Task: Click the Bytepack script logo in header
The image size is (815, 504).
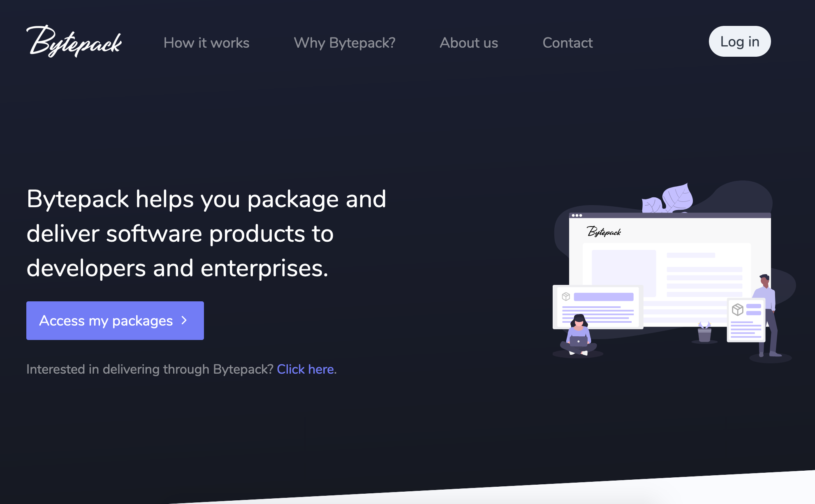Action: (x=74, y=42)
